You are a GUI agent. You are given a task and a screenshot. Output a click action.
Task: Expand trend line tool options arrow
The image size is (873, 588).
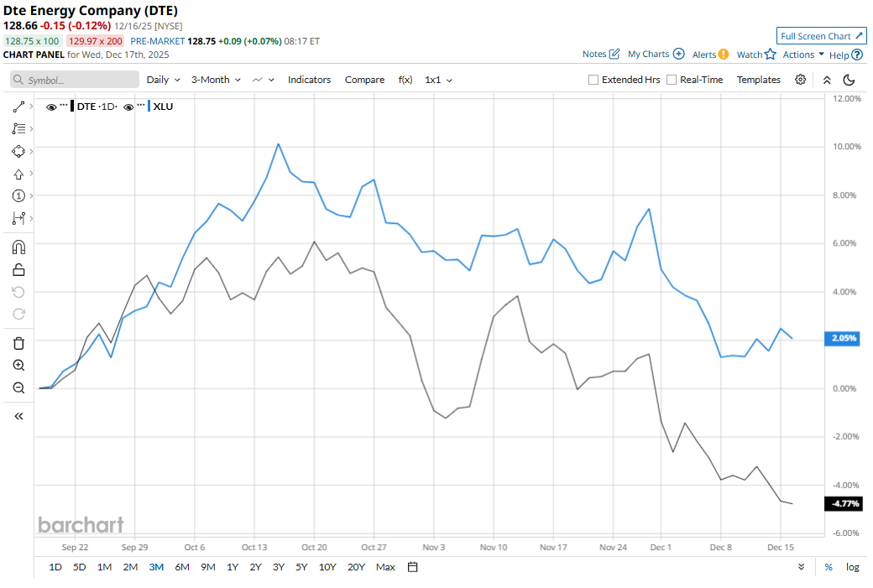point(31,107)
